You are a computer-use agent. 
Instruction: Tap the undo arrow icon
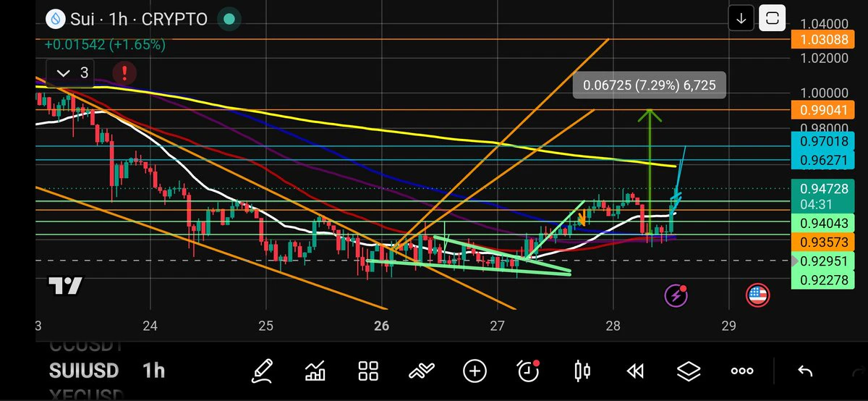click(x=804, y=371)
